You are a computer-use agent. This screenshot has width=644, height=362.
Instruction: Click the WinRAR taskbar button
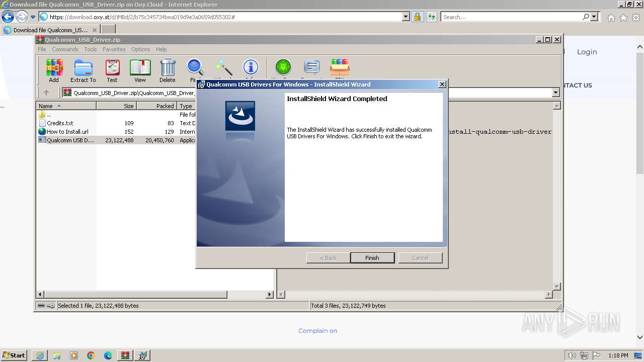[125, 355]
